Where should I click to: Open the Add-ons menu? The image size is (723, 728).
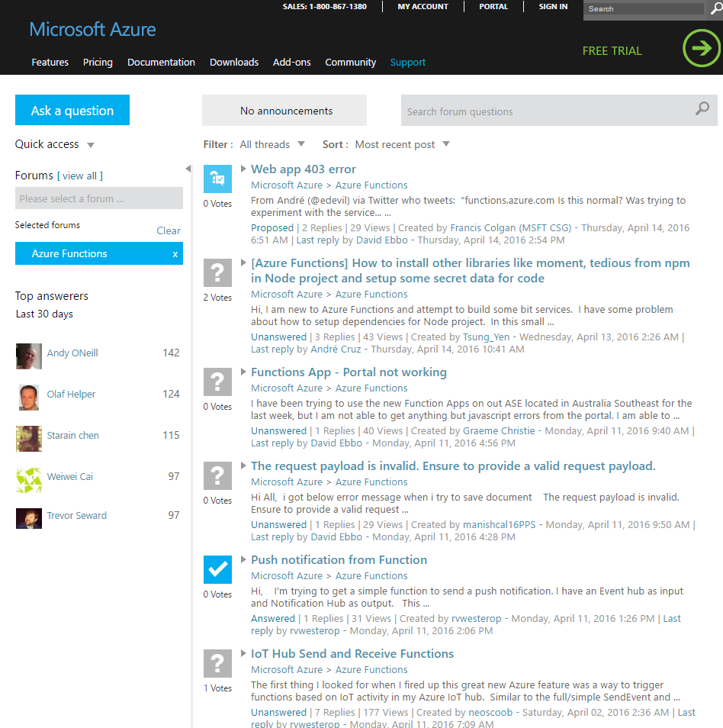[291, 63]
